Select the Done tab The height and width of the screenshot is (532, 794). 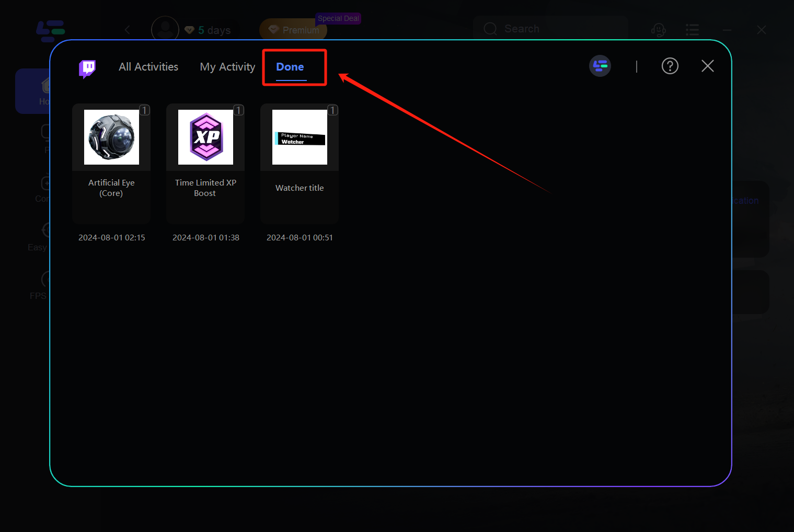pyautogui.click(x=290, y=67)
